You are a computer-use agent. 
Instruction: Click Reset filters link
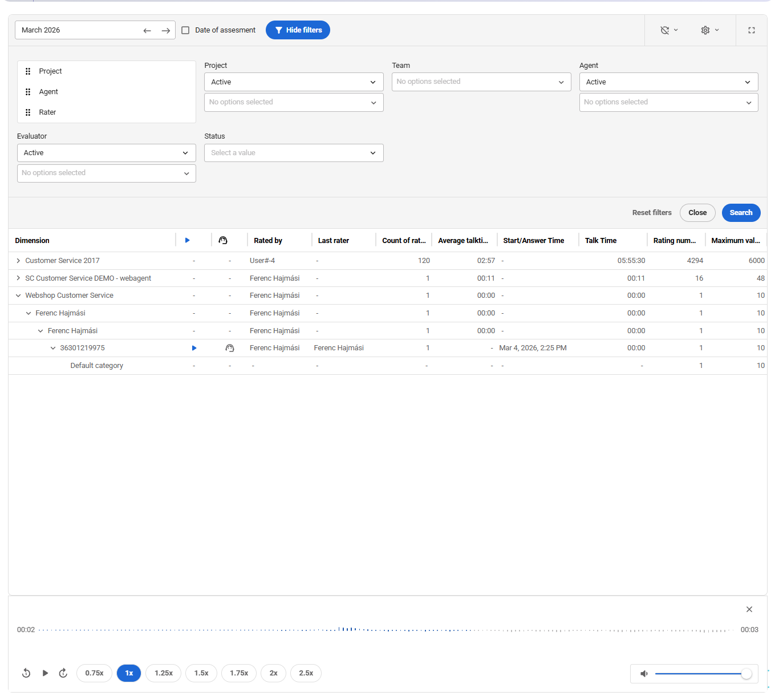click(651, 213)
